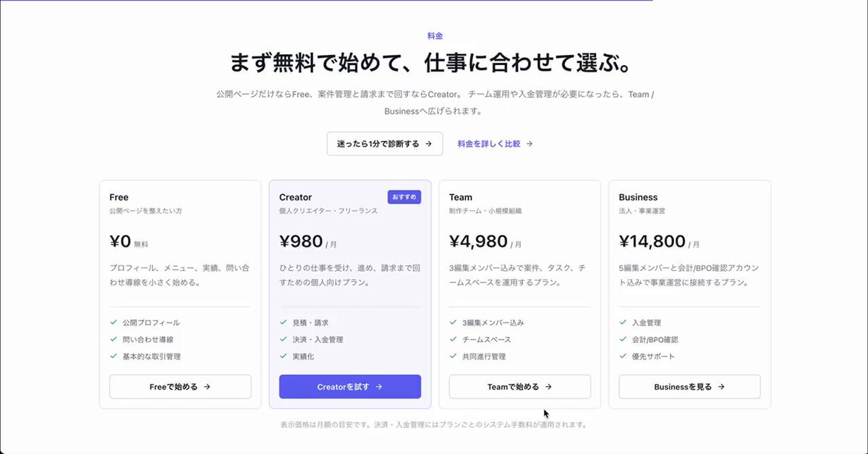The height and width of the screenshot is (454, 868).
Task: Click the checkmark beside 入金管理 in Business
Action: 623,322
